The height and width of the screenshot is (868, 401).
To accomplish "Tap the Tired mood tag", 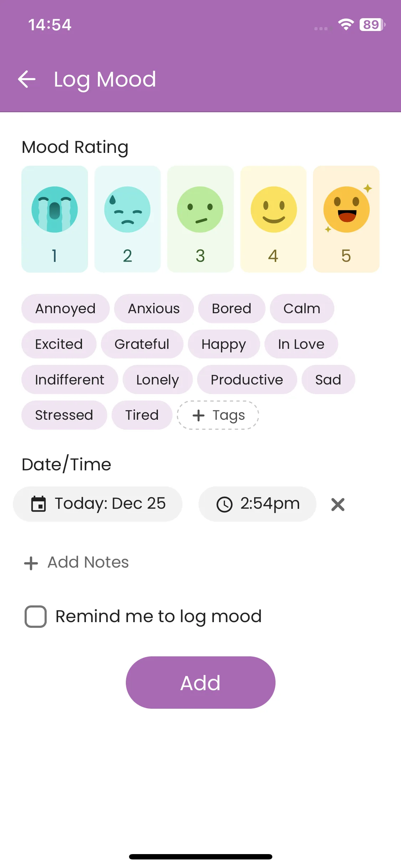I will coord(142,415).
